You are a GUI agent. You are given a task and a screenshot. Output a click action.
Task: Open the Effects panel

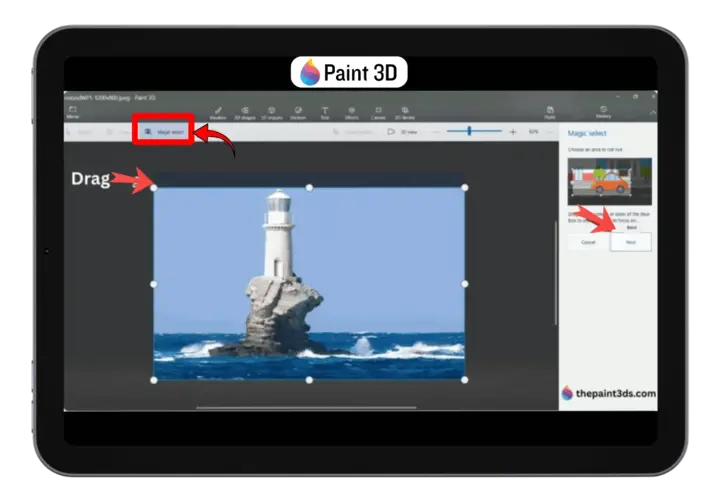[x=352, y=111]
